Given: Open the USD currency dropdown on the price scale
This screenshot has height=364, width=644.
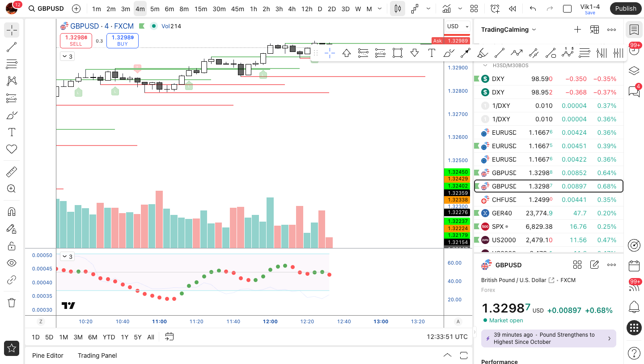Looking at the screenshot, I should point(458,26).
